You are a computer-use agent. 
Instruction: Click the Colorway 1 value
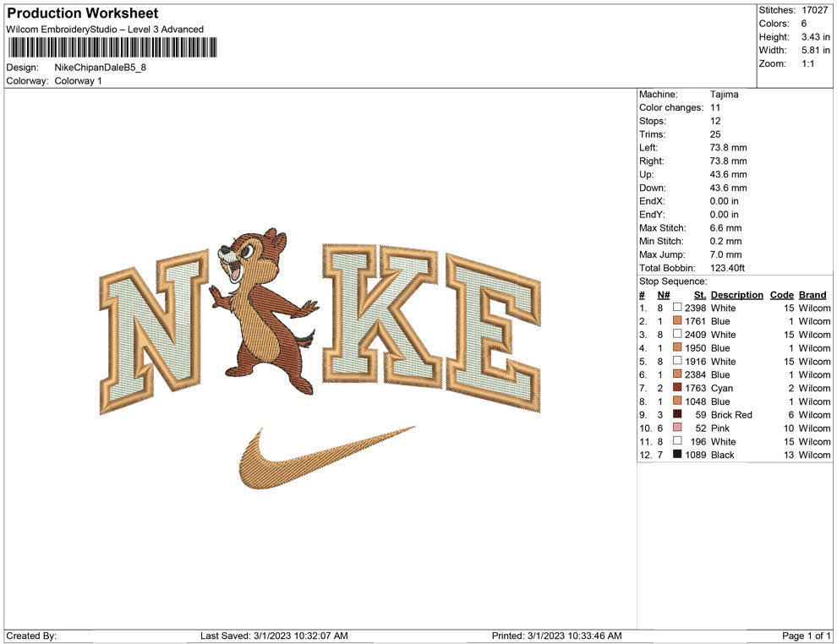78,81
